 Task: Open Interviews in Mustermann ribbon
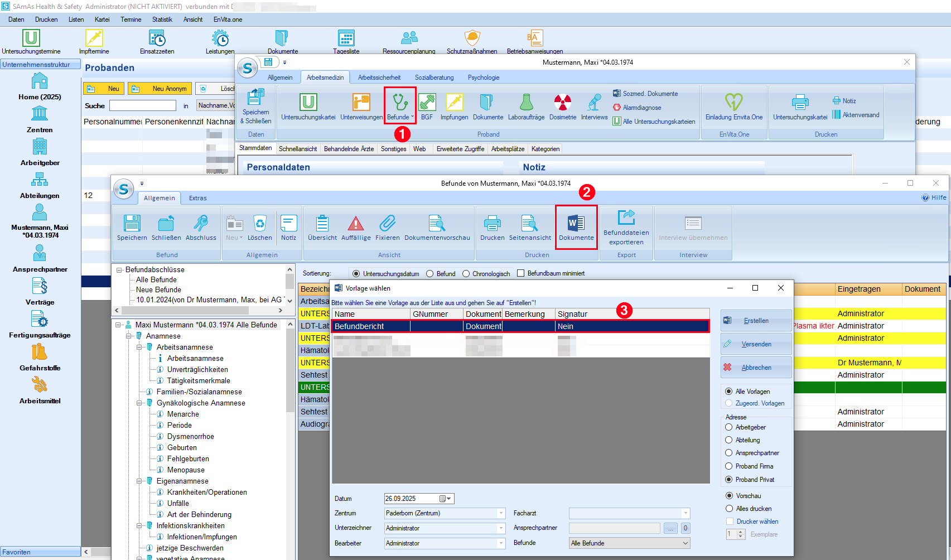click(594, 106)
